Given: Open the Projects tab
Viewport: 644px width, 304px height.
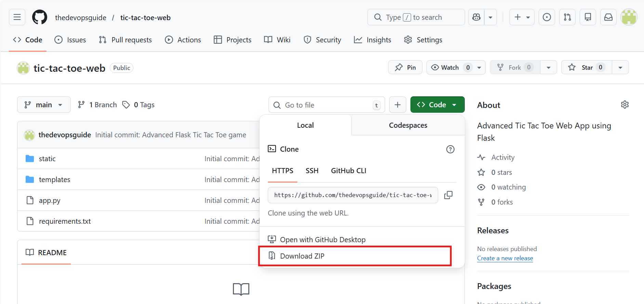Looking at the screenshot, I should click(x=233, y=40).
